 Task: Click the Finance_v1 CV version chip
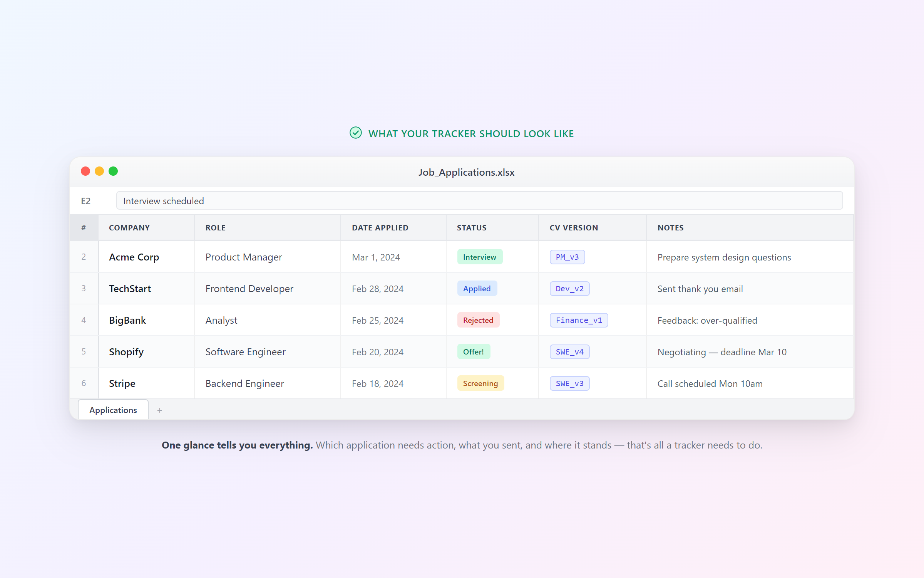coord(578,320)
